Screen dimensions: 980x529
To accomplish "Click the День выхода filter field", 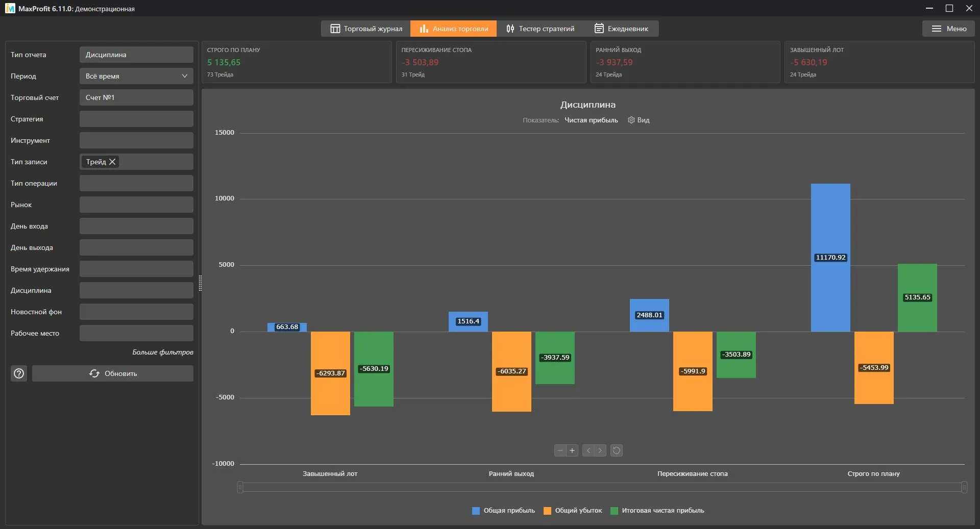I will coord(136,247).
